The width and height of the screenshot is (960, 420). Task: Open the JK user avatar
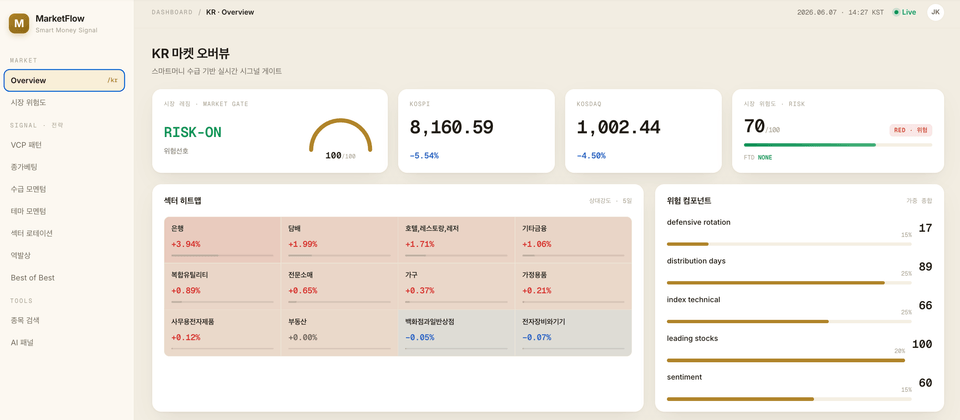[936, 12]
